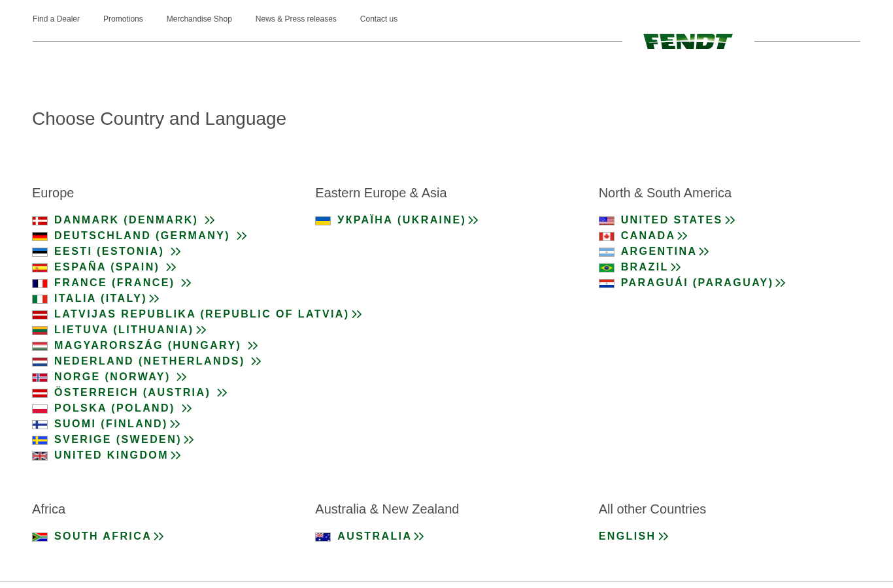893x588 pixels.
Task: Select Norge (Norway) link
Action: [x=120, y=377]
